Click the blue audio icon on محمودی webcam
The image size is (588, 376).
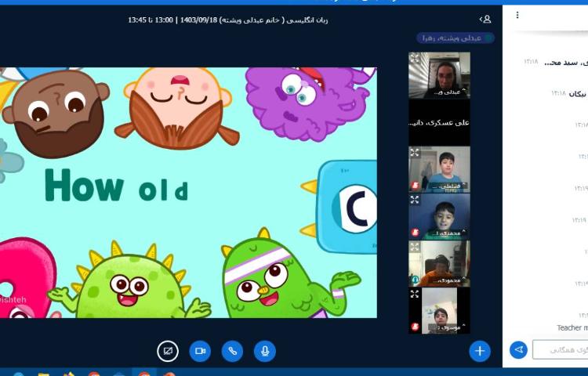(x=415, y=280)
